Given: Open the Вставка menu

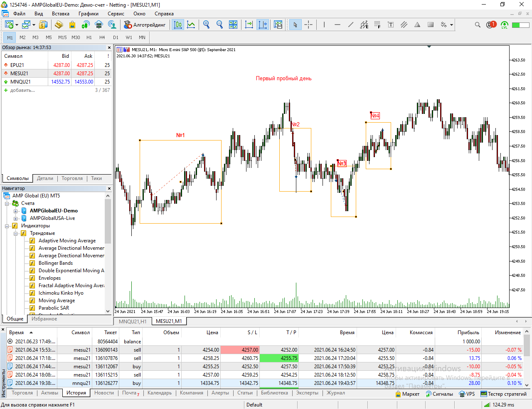Looking at the screenshot, I should pyautogui.click(x=61, y=14).
